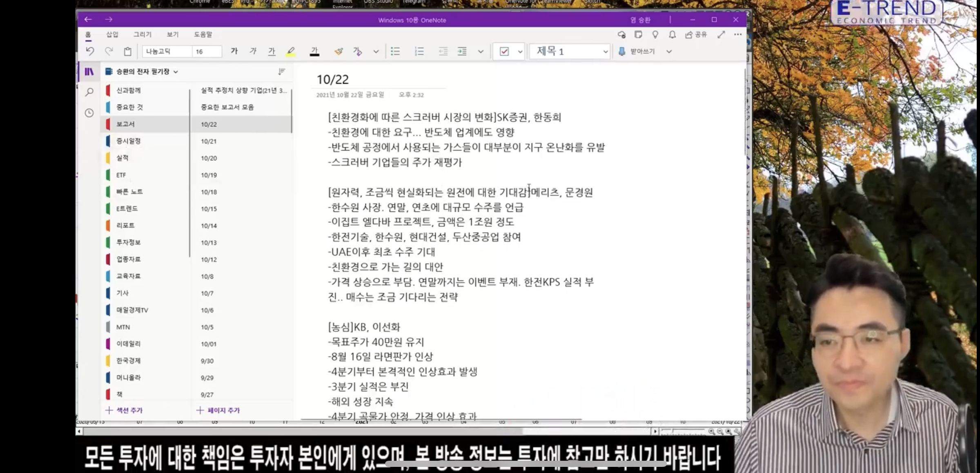Apply the black font color
980x473 pixels.
tap(314, 51)
